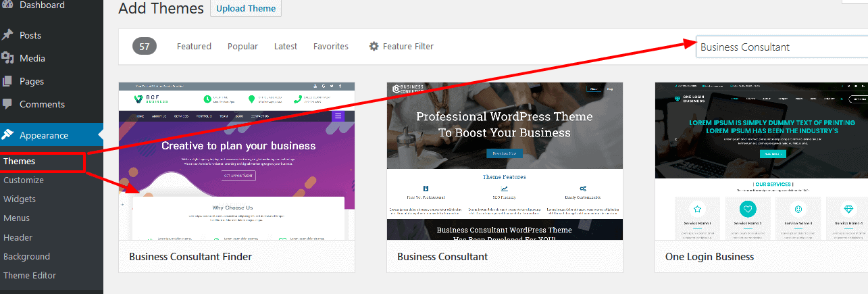Select the Widgets submenu item
Image resolution: width=868 pixels, height=294 pixels.
pyautogui.click(x=20, y=199)
